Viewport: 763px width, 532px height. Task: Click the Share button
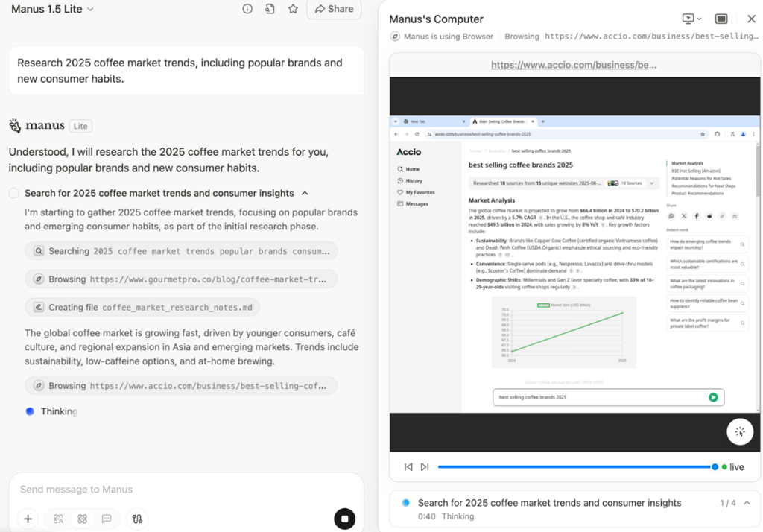[334, 9]
